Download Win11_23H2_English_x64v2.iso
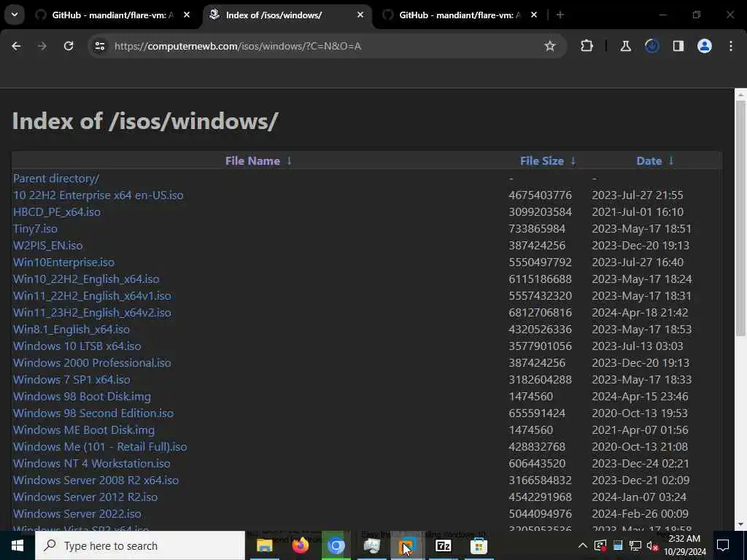 [x=92, y=312]
